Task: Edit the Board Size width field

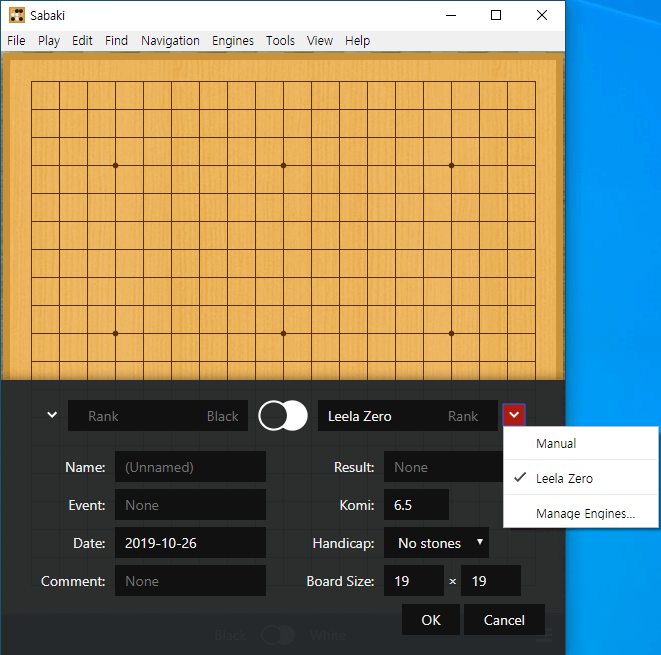Action: (x=414, y=581)
